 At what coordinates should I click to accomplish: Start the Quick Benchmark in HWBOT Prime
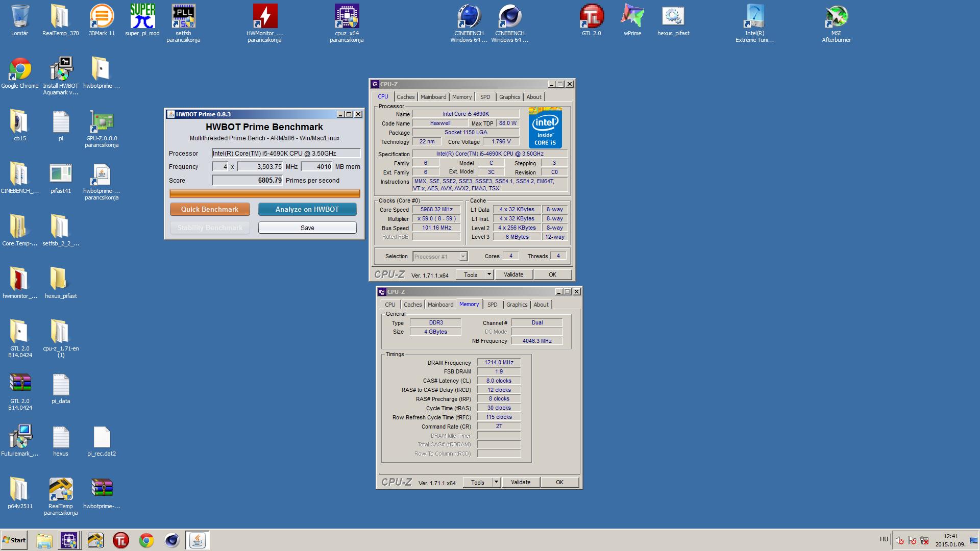(210, 209)
